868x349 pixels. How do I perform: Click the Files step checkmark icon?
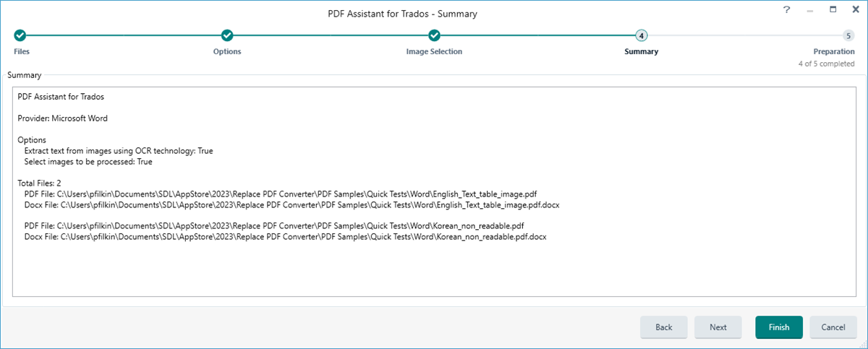(20, 35)
